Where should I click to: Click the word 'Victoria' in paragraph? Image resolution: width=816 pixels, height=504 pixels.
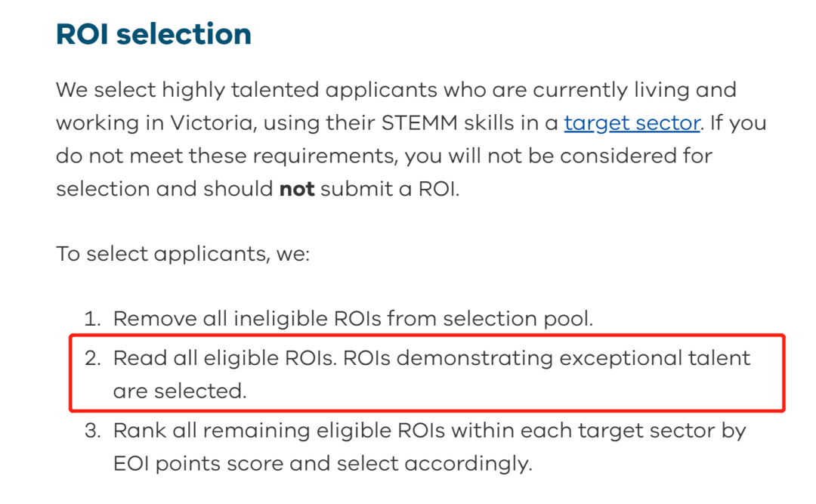click(x=212, y=123)
